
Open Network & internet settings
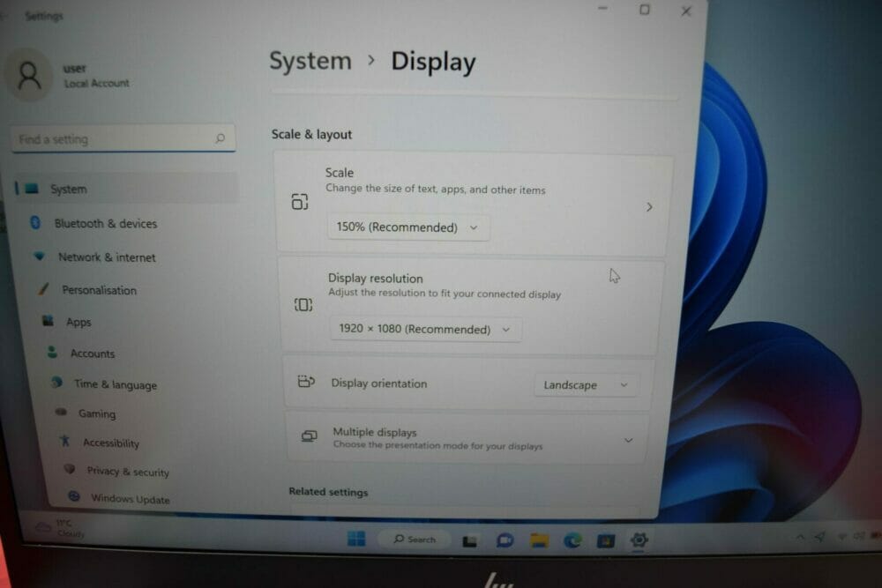[x=107, y=257]
